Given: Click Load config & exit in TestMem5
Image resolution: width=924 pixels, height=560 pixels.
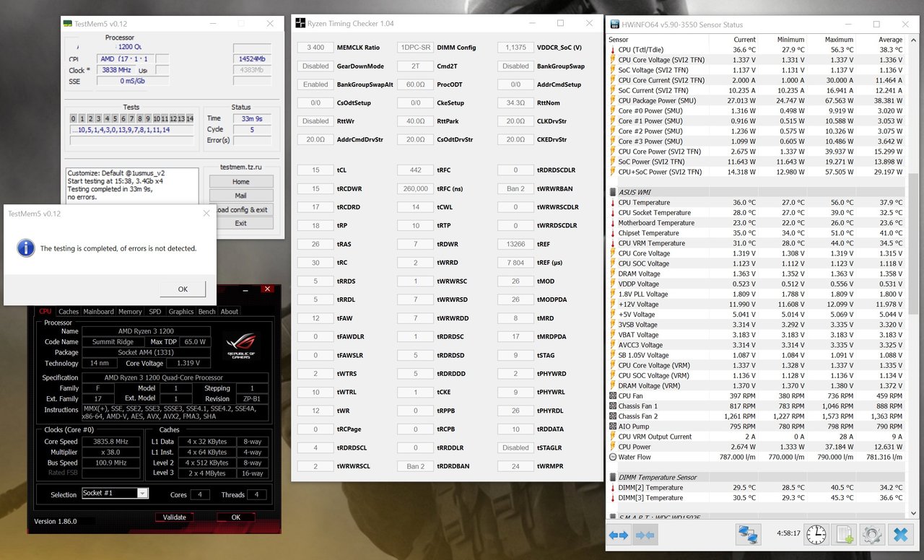Looking at the screenshot, I should point(245,209).
